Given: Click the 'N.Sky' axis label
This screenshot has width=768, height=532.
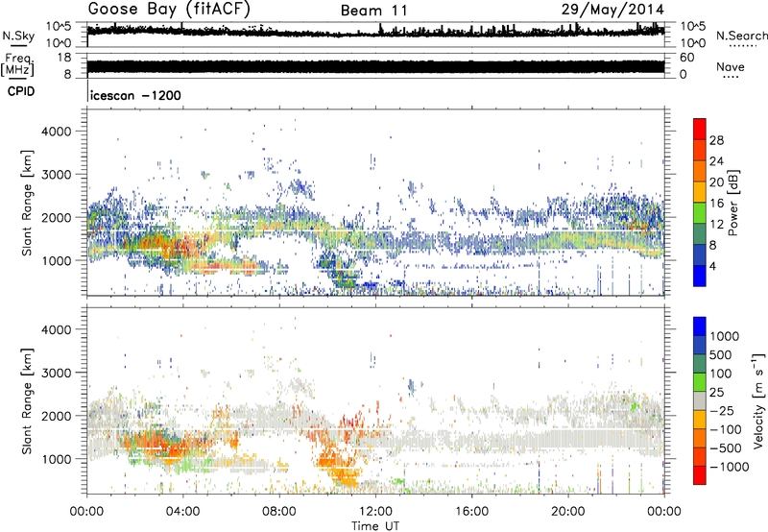Looking at the screenshot, I should point(18,36).
